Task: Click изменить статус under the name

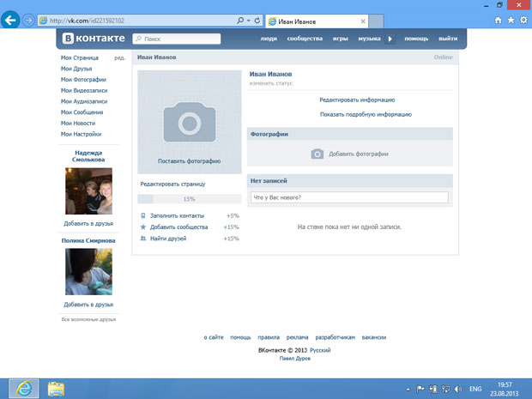Action: tap(271, 83)
